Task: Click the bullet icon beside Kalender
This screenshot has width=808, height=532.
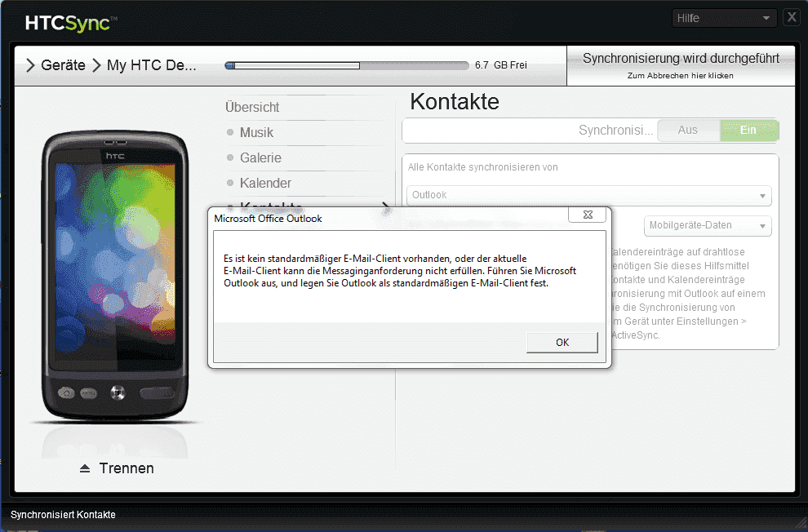Action: point(230,183)
